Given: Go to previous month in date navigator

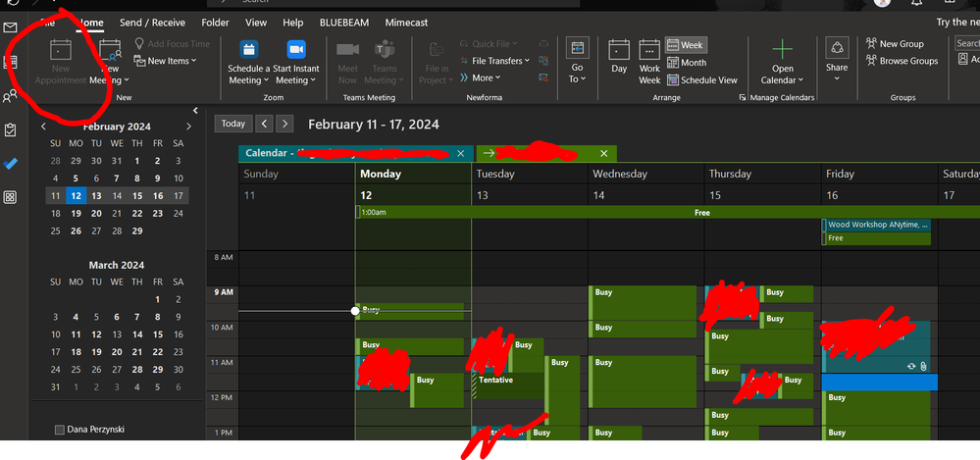Looking at the screenshot, I should (43, 127).
